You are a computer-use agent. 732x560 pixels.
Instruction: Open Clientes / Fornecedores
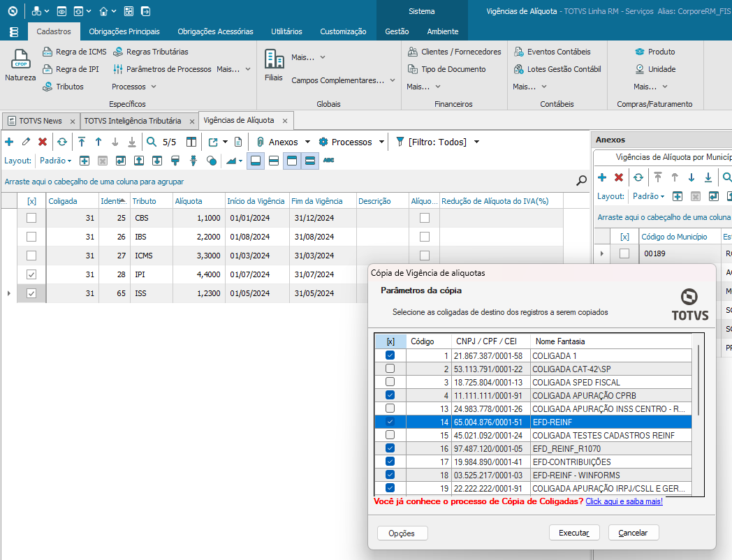(454, 52)
